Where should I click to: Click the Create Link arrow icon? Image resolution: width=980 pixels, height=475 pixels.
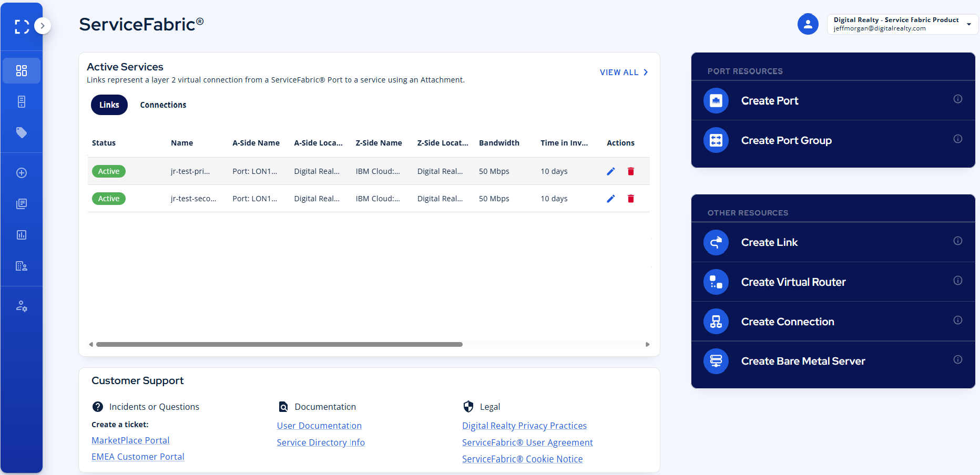(x=716, y=242)
